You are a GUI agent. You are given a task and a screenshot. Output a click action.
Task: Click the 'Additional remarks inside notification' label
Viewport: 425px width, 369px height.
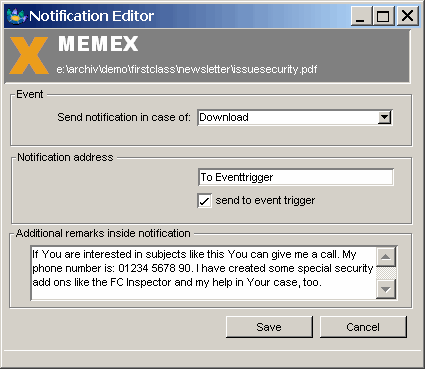(x=103, y=233)
